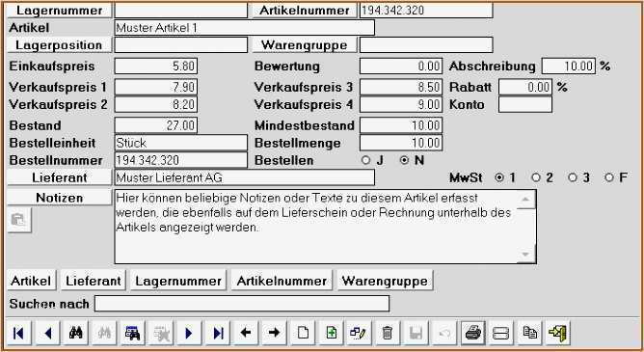Open the Lagerposition selection button

[60, 44]
